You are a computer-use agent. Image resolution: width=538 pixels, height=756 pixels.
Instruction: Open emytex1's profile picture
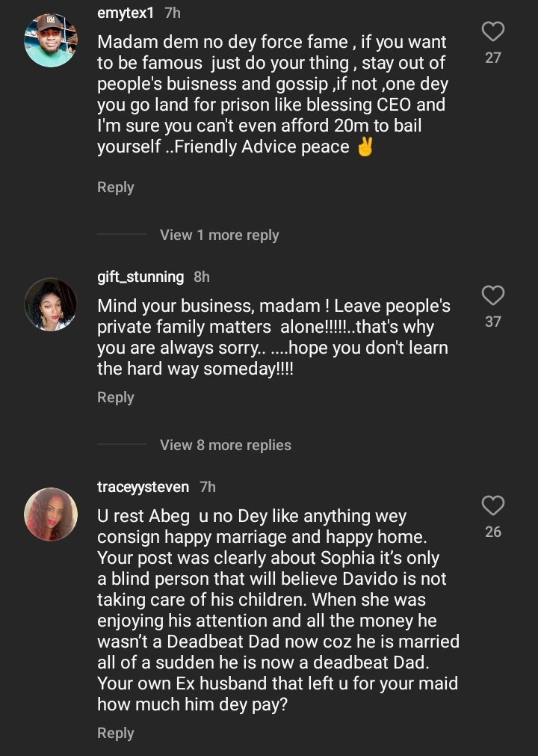point(51,41)
